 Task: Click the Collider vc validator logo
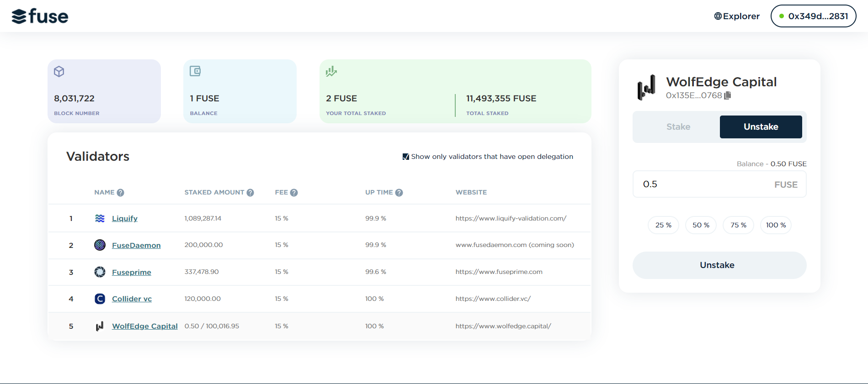point(100,299)
